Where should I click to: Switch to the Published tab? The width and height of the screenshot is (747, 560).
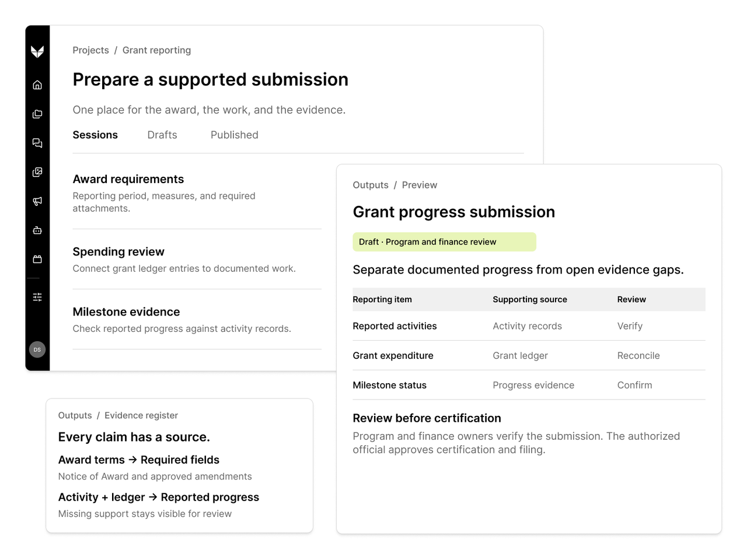click(235, 135)
